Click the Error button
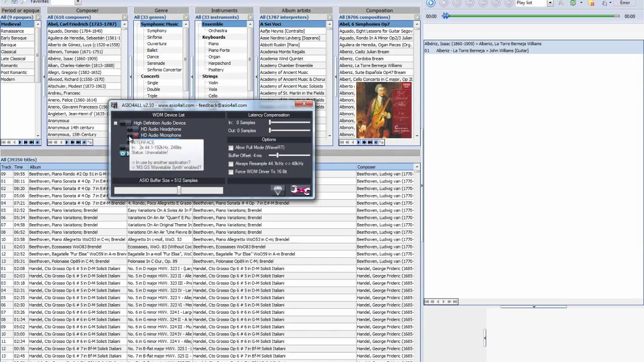 click(x=625, y=3)
